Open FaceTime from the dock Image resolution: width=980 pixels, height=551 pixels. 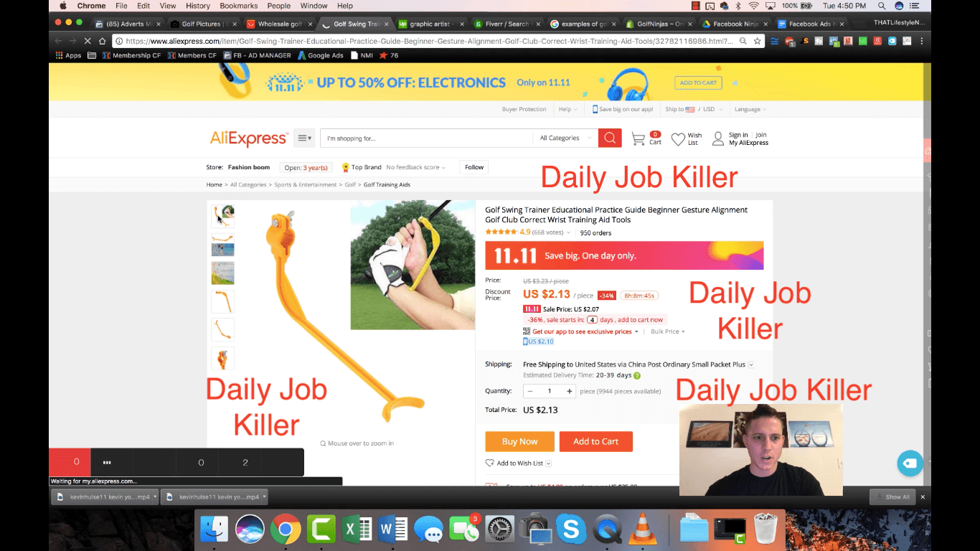[464, 529]
